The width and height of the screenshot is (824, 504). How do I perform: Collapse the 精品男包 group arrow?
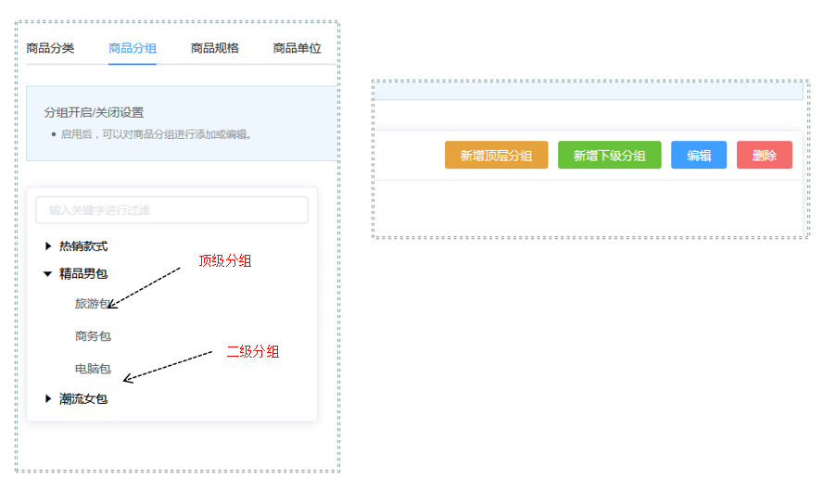(x=48, y=274)
